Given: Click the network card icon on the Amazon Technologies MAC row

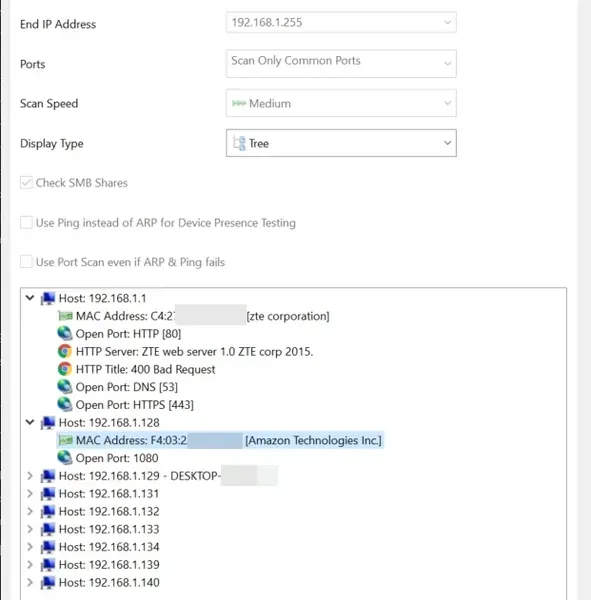Looking at the screenshot, I should tap(65, 440).
